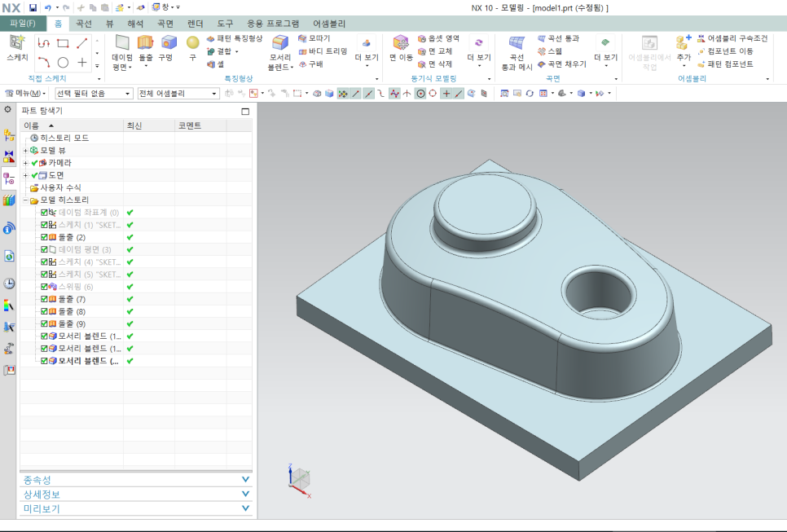
Task: Open the Reuse Library sidebar icon
Action: click(9, 200)
